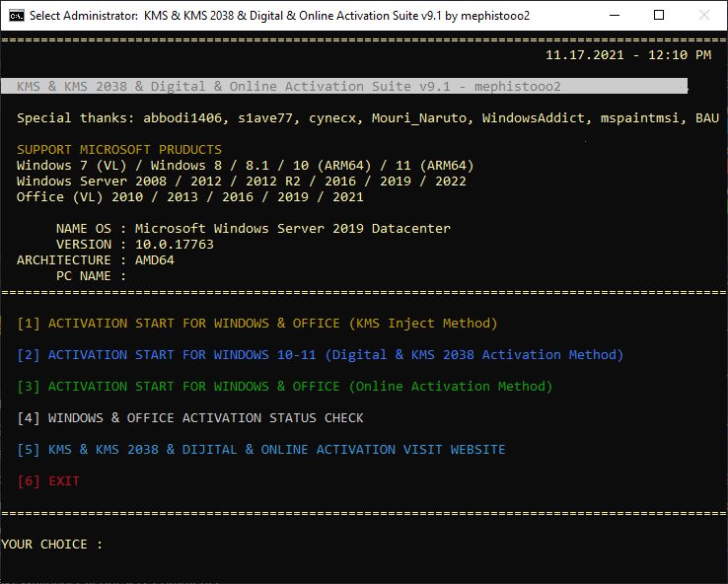Click the red [6] EXIT option
728x584 pixels.
pos(48,481)
